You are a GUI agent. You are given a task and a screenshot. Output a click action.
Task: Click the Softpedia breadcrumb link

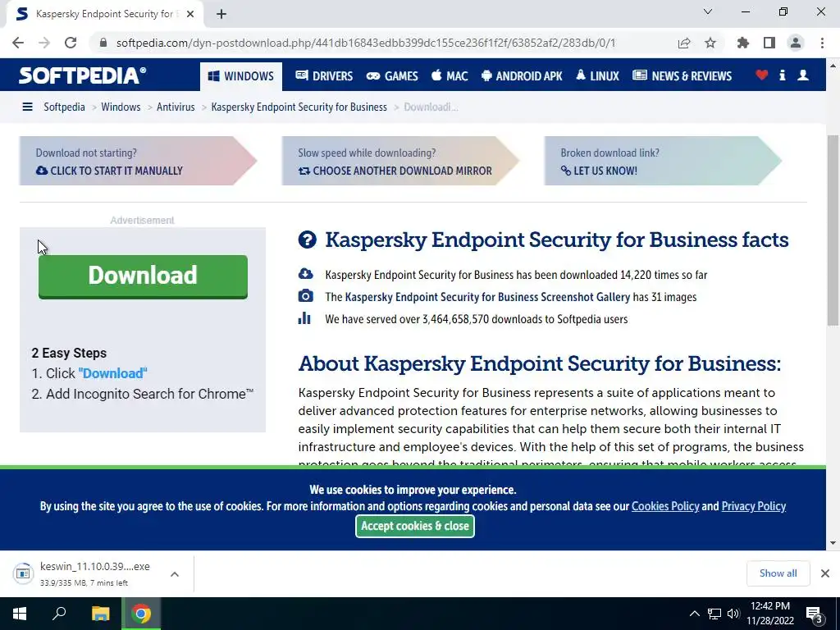tap(64, 107)
